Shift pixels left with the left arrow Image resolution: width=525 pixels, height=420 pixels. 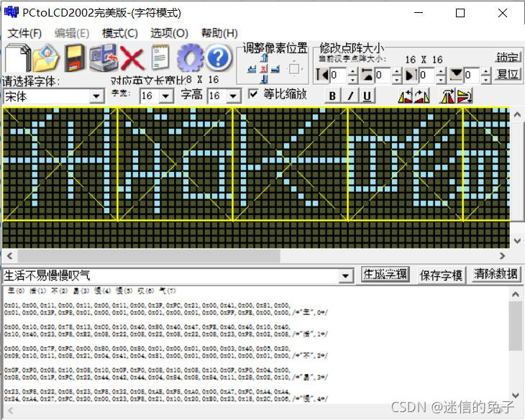[x=252, y=69]
